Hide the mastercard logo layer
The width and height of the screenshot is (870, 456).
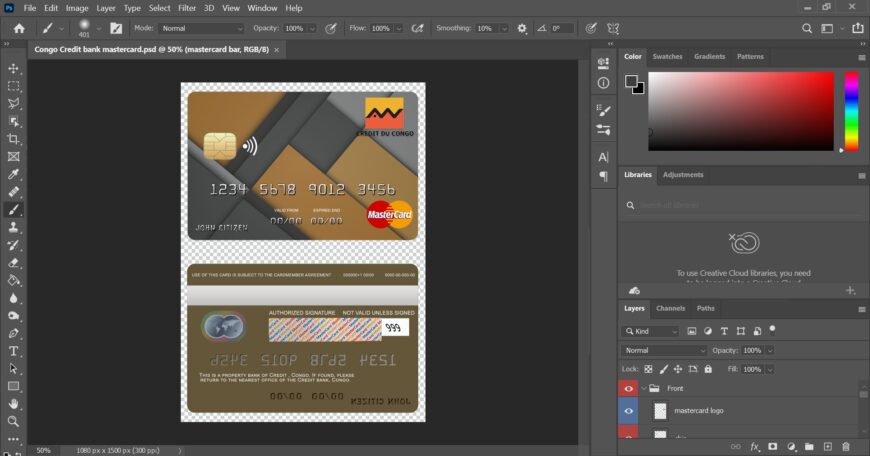click(x=628, y=411)
